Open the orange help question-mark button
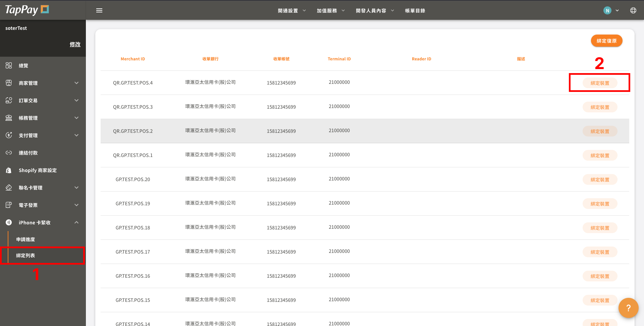Screen dimensions: 644x326 [628, 308]
